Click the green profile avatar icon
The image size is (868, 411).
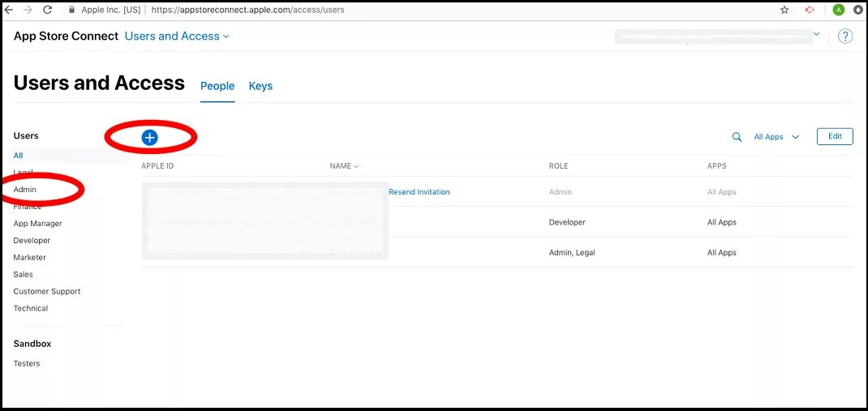pyautogui.click(x=839, y=10)
